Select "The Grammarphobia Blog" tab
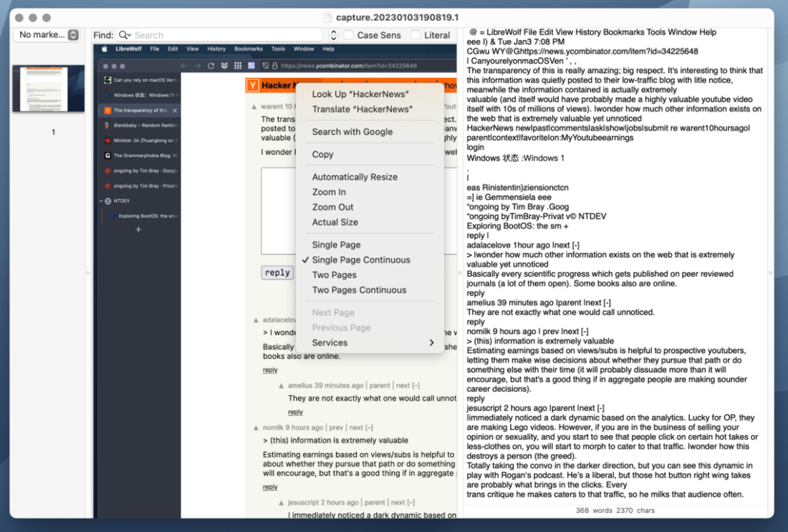This screenshot has height=532, width=788. (x=140, y=155)
